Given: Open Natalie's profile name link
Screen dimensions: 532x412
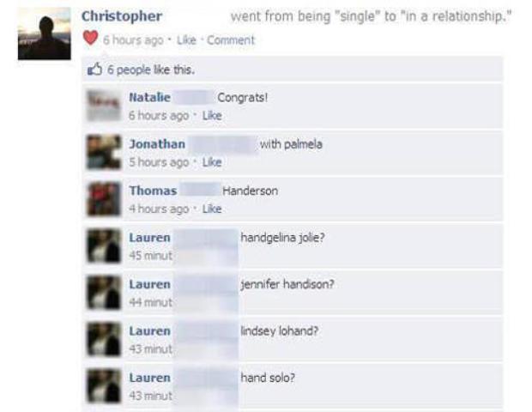Looking at the screenshot, I should 149,97.
